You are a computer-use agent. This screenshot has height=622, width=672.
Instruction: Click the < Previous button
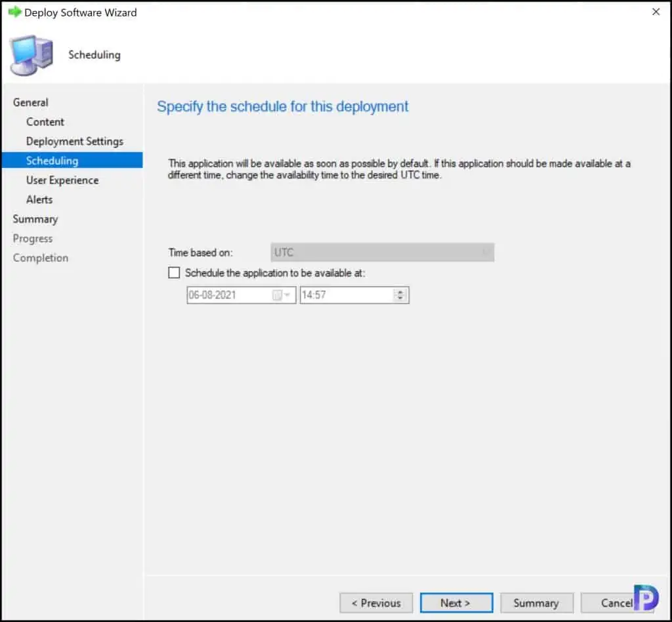(x=376, y=603)
